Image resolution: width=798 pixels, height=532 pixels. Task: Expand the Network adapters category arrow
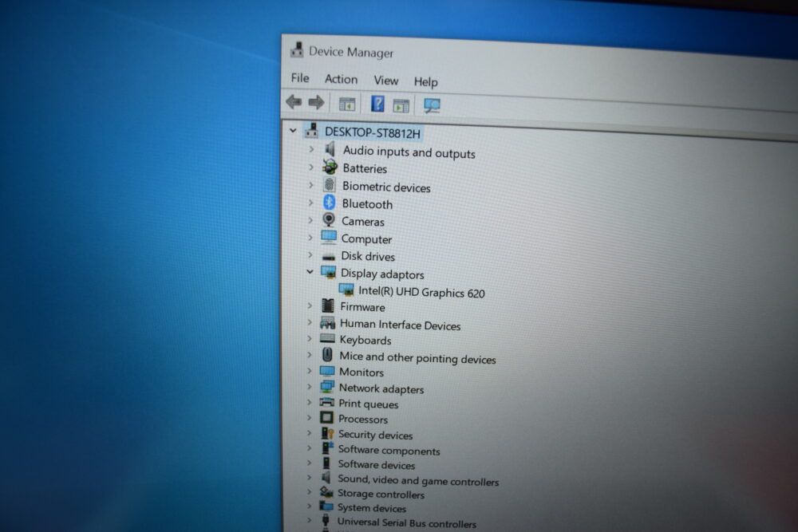pyautogui.click(x=309, y=387)
